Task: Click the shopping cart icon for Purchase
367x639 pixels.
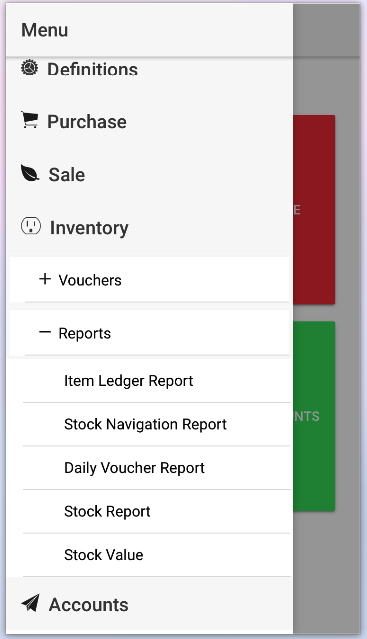Action: (30, 120)
